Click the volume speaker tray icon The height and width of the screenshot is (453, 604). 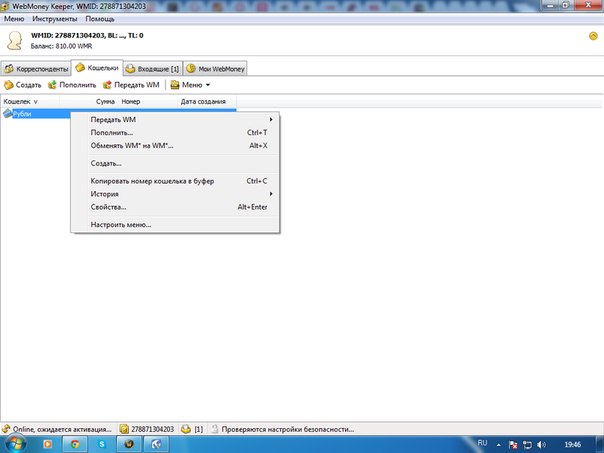542,445
